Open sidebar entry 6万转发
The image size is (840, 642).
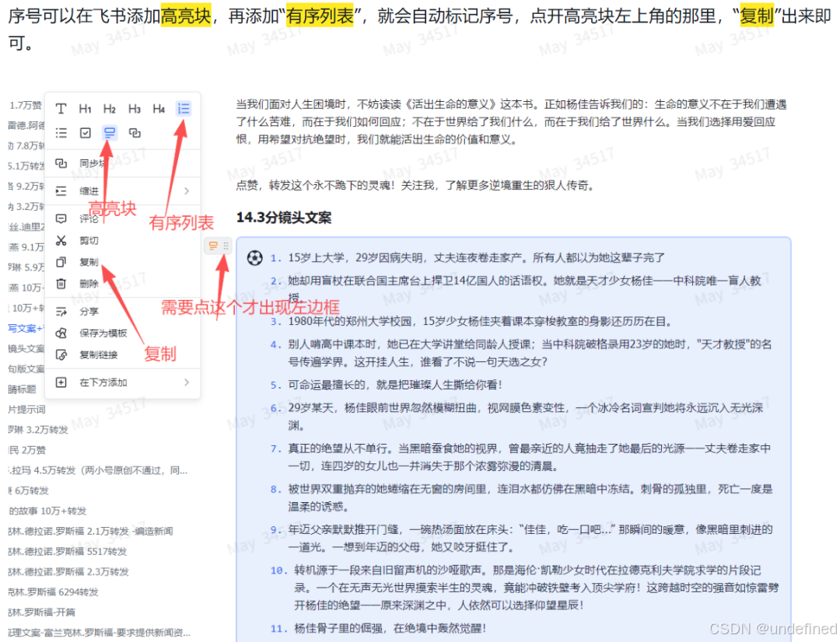(29, 491)
